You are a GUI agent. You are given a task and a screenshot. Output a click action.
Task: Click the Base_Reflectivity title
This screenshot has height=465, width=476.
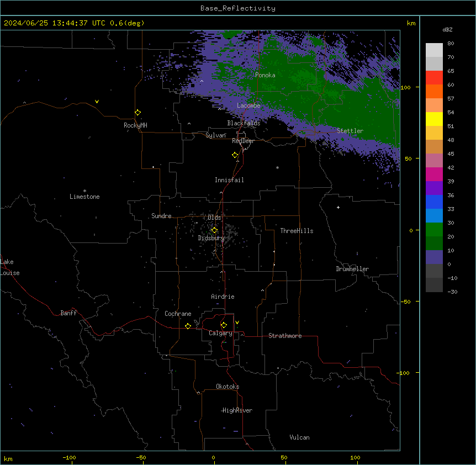pos(238,8)
